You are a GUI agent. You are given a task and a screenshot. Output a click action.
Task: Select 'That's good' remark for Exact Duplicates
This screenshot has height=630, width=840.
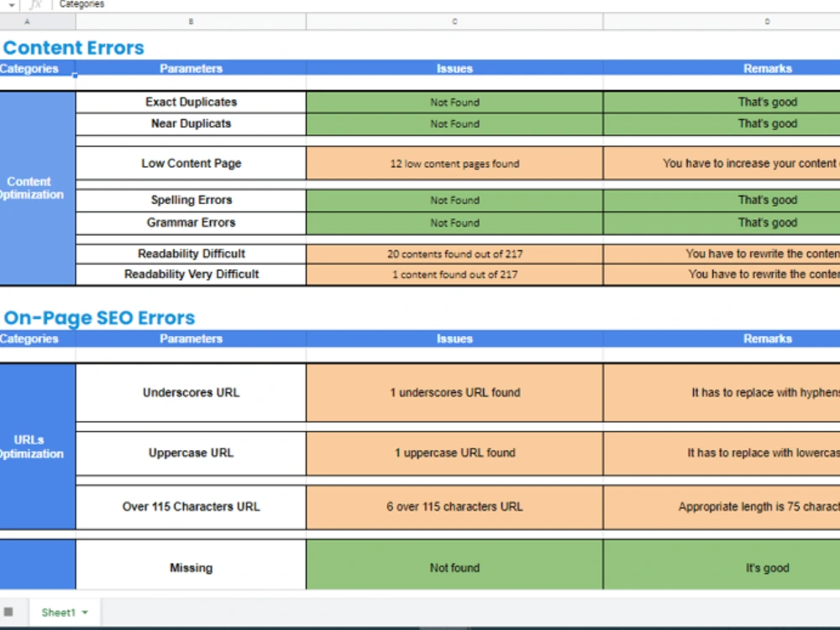[x=722, y=102]
